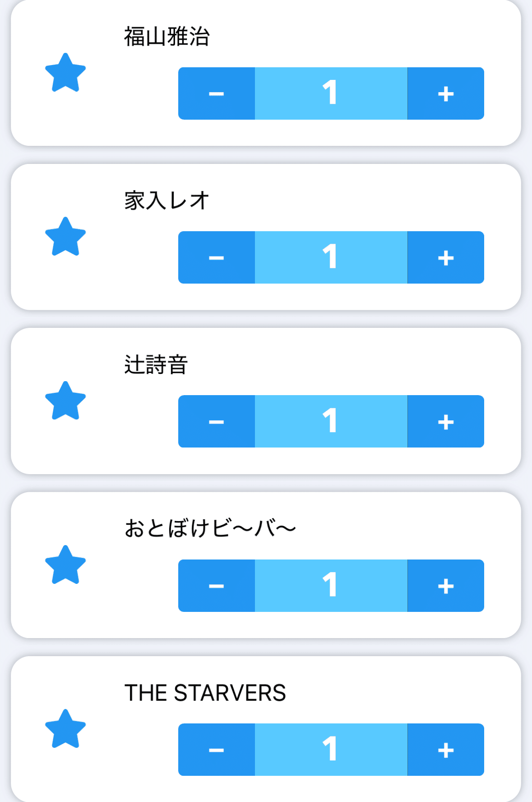Toggle the favorite star for 辻詩音
Viewport: 532px width, 802px height.
click(65, 401)
